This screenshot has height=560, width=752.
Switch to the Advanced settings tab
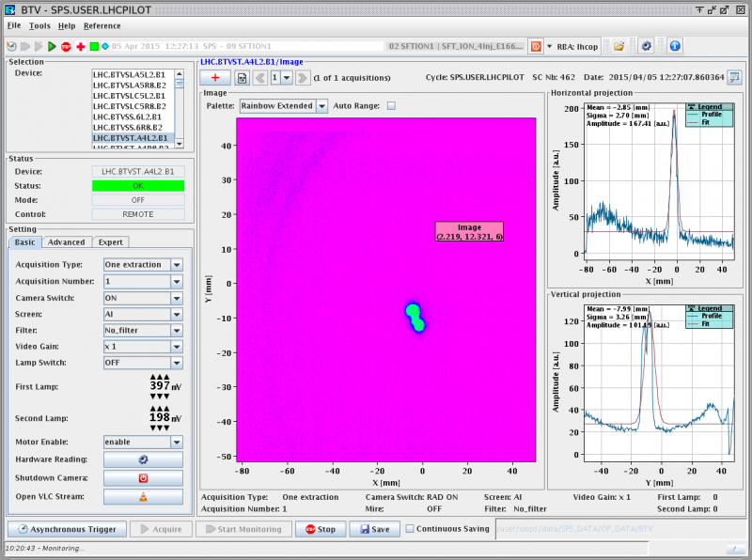pyautogui.click(x=67, y=242)
